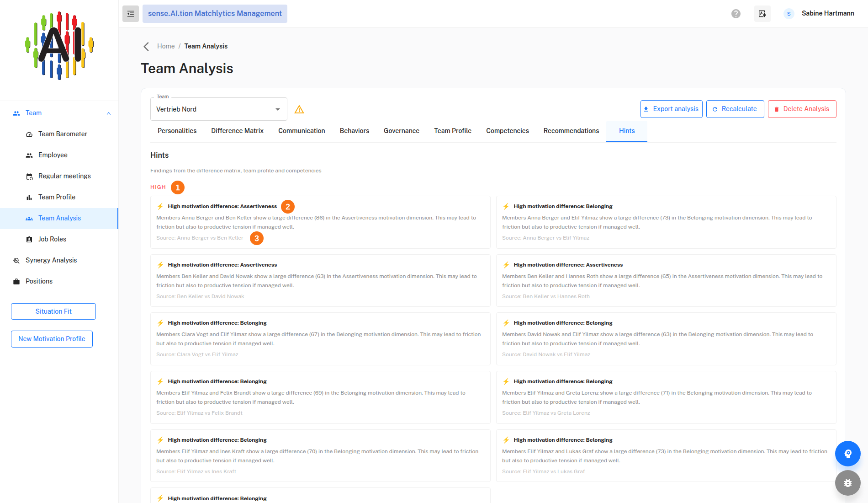Click the Positions briefcase icon

(16, 282)
